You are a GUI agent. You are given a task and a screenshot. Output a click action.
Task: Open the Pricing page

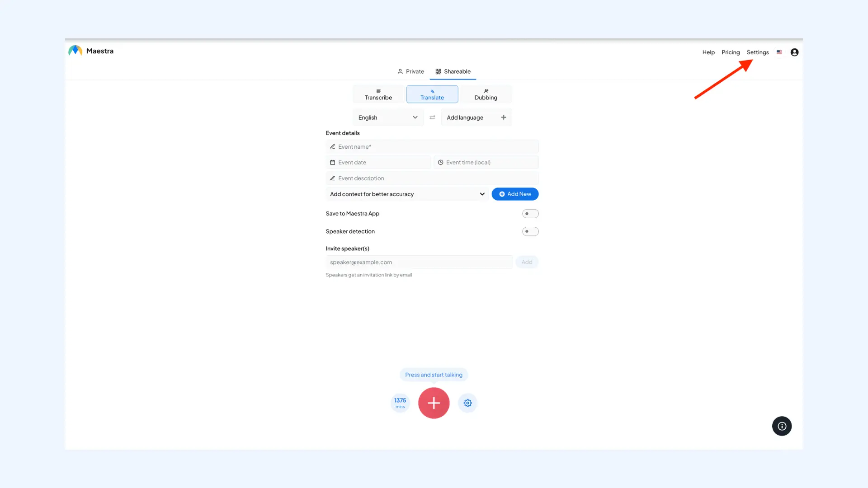click(731, 52)
